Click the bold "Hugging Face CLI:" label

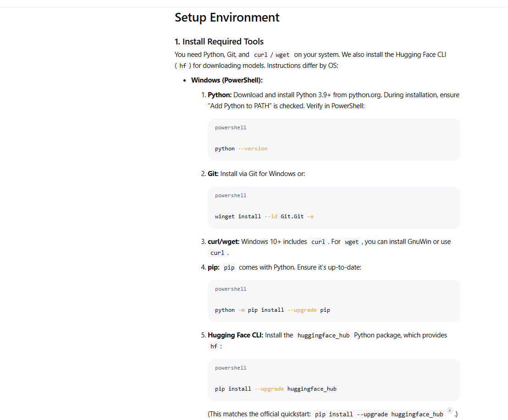click(x=236, y=335)
